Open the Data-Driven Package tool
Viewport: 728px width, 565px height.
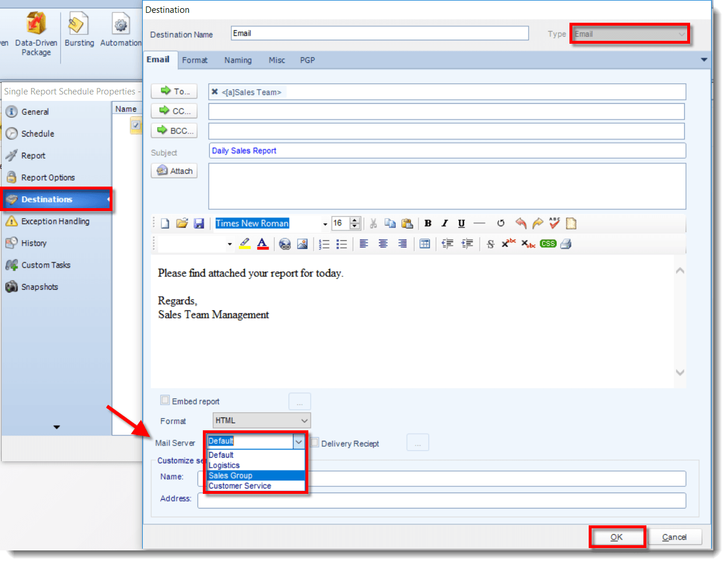[x=36, y=26]
